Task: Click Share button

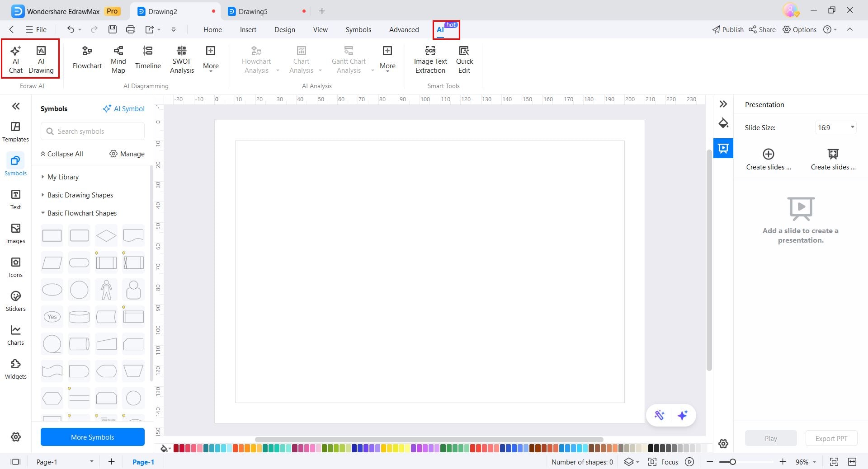Action: 762,29
